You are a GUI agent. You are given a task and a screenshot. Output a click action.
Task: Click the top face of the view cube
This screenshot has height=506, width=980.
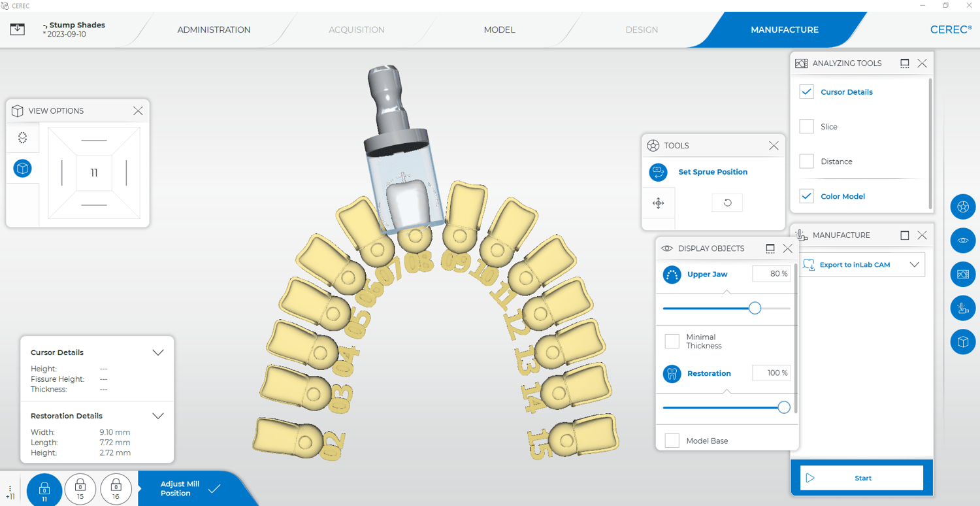tap(94, 140)
